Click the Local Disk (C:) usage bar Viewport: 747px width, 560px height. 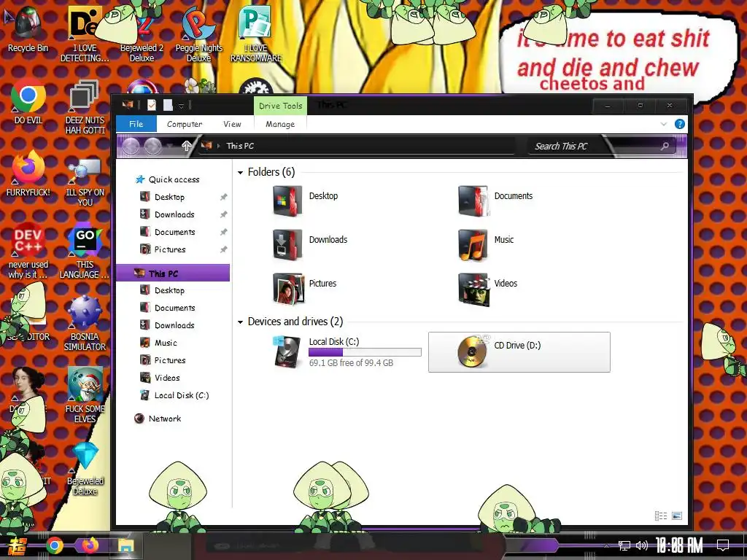pos(365,352)
